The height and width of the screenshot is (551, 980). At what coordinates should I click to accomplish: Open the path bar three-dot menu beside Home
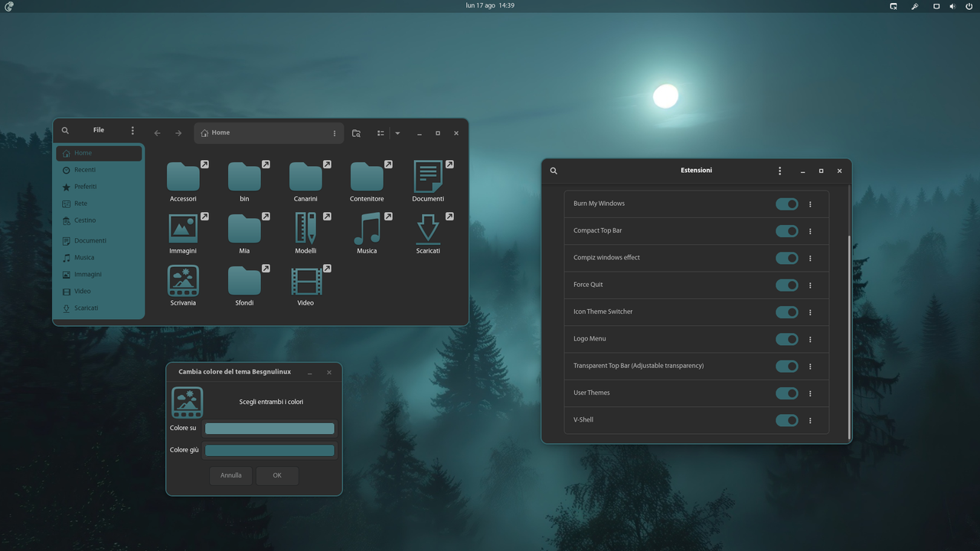335,133
